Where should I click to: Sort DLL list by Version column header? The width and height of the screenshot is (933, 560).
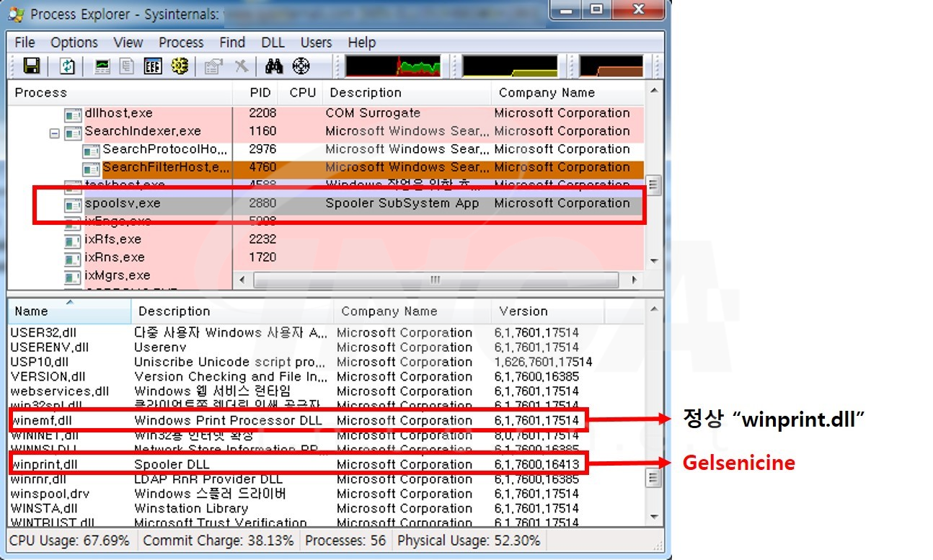[x=548, y=311]
